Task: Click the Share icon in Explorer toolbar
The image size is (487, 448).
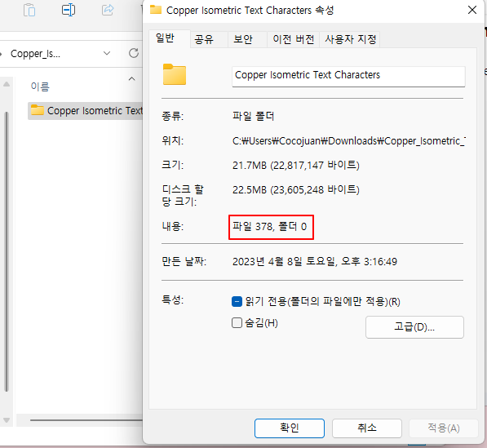Action: (x=108, y=10)
